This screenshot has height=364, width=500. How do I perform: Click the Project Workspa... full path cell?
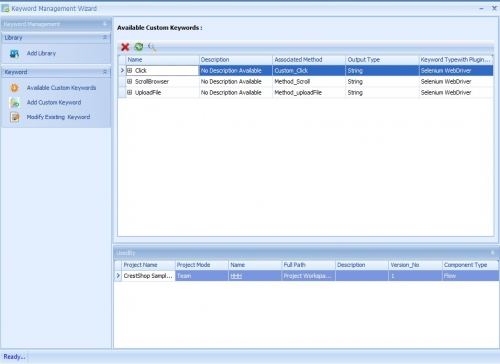308,276
